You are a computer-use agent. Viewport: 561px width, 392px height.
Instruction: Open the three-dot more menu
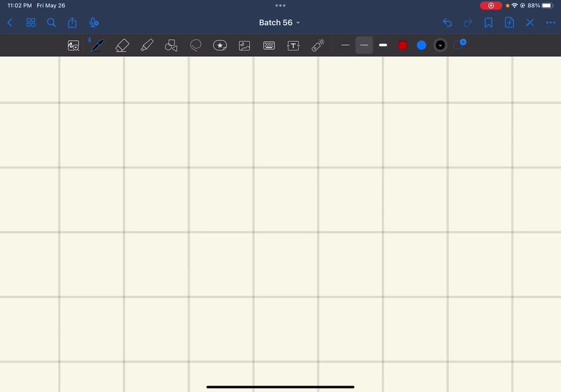(x=550, y=22)
